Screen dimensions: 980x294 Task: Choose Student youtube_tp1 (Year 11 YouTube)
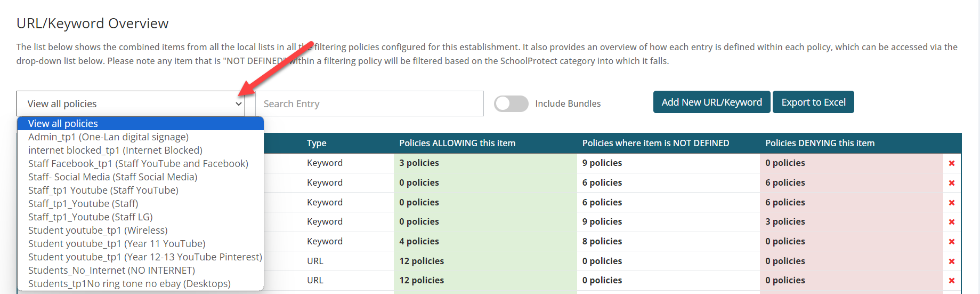[117, 244]
